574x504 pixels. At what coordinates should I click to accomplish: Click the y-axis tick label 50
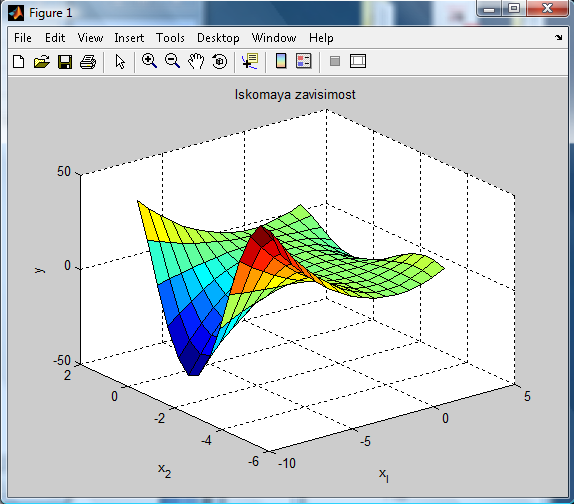pos(64,171)
